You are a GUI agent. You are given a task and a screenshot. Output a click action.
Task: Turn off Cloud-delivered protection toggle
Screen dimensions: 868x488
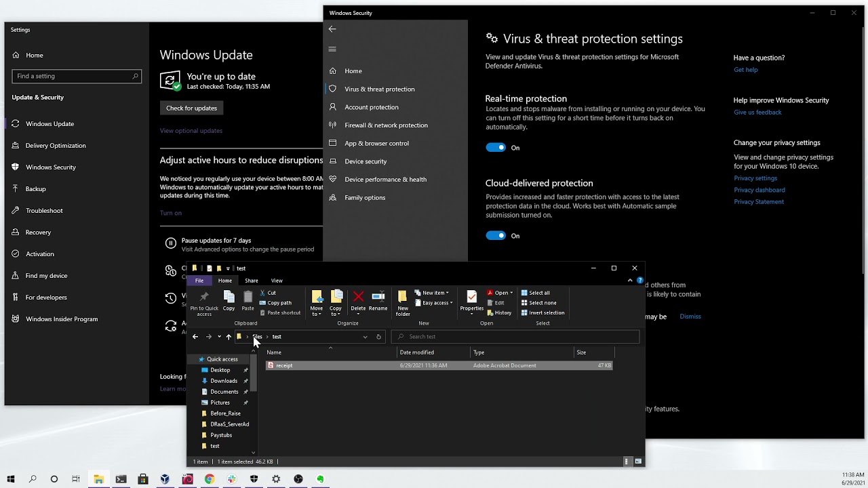[x=496, y=236]
